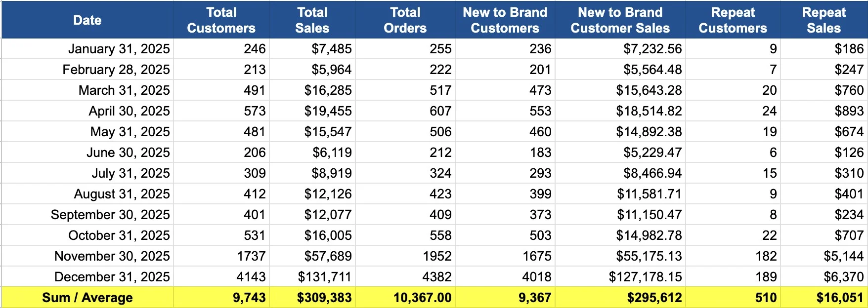The width and height of the screenshot is (868, 308).
Task: Select the $309,383 total sales cell
Action: tap(324, 298)
